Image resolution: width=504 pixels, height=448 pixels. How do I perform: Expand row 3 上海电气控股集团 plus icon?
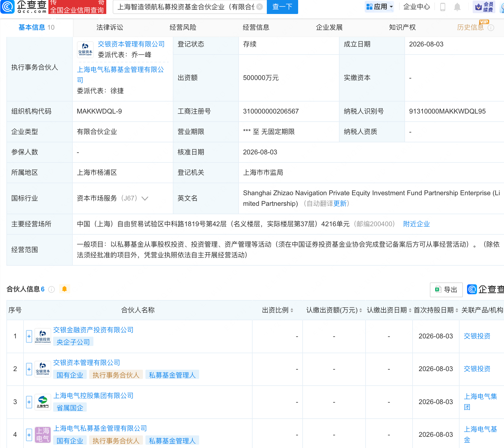point(29,402)
